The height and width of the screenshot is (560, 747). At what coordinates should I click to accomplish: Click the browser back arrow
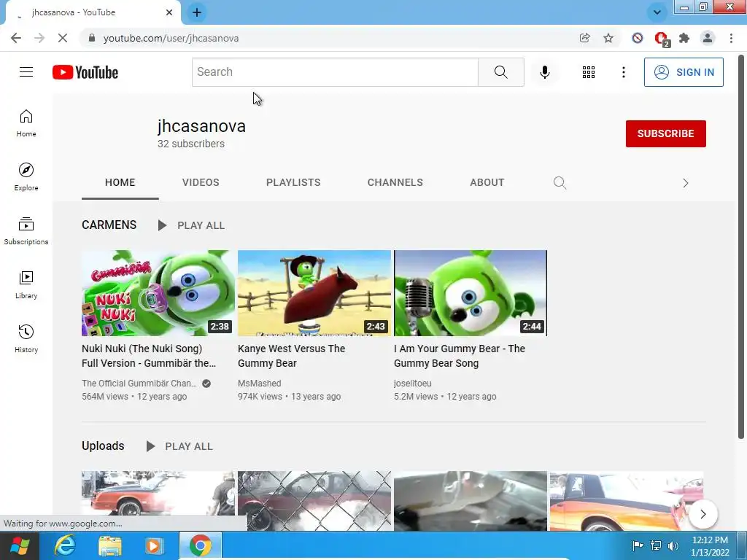16,38
